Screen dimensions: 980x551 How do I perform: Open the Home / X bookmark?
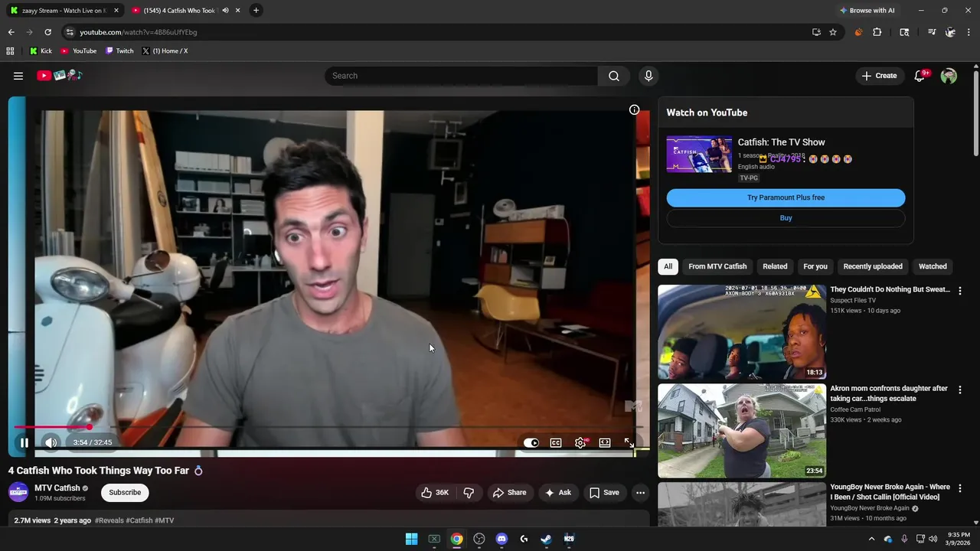[x=165, y=51]
